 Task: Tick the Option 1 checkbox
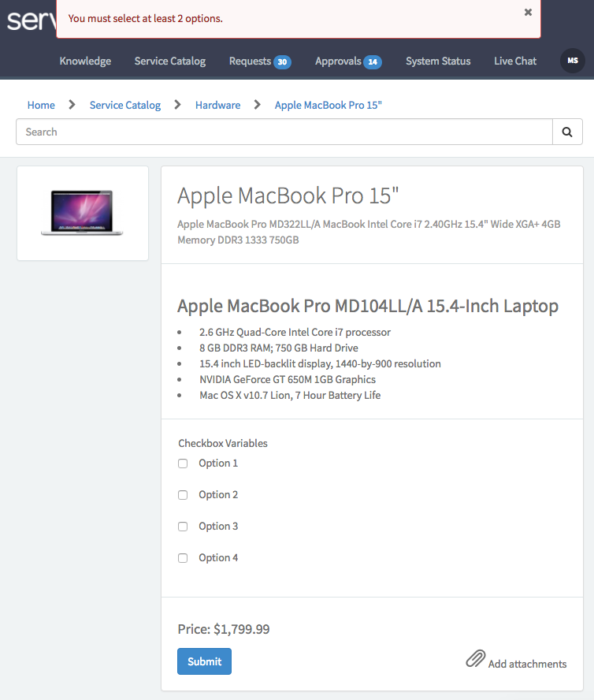[183, 464]
